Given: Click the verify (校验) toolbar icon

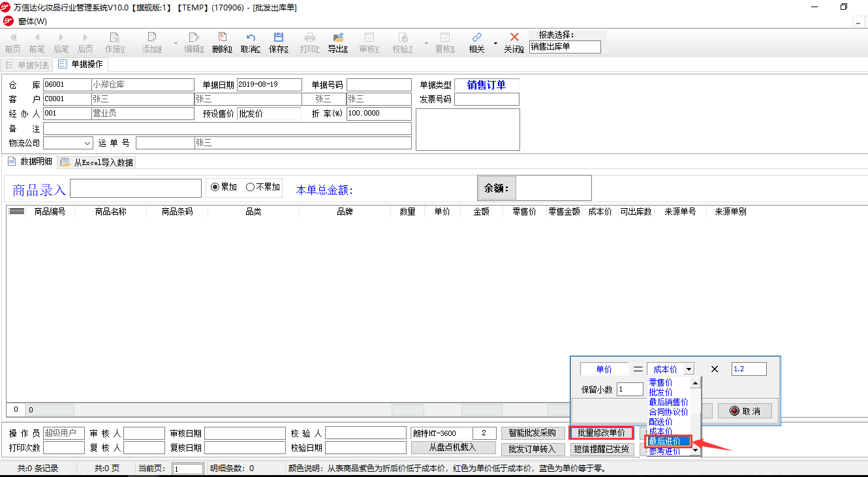Looking at the screenshot, I should click(x=403, y=43).
